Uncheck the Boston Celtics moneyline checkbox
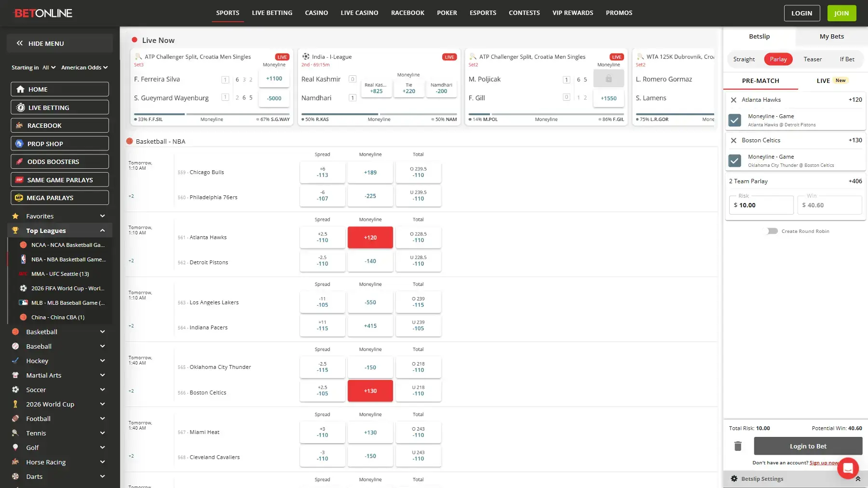The image size is (868, 488). 734,161
